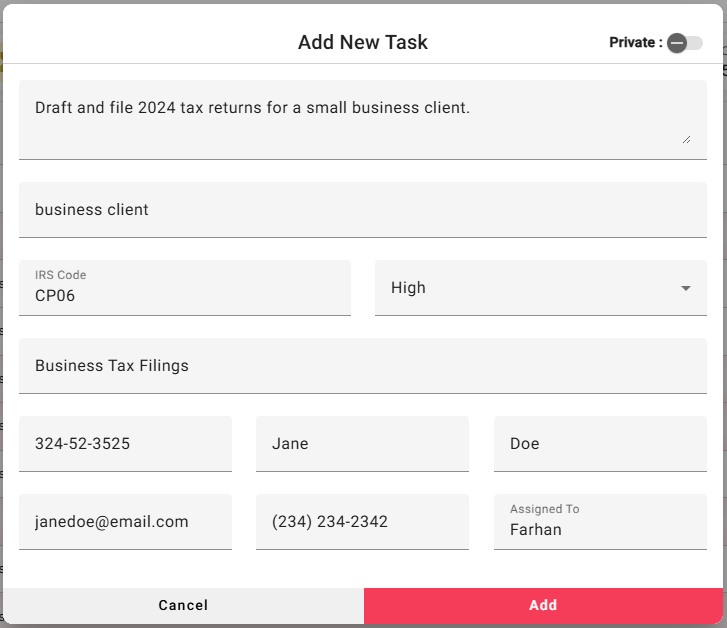The image size is (727, 628).
Task: Click the priority dropdown arrow icon
Action: pyautogui.click(x=686, y=288)
